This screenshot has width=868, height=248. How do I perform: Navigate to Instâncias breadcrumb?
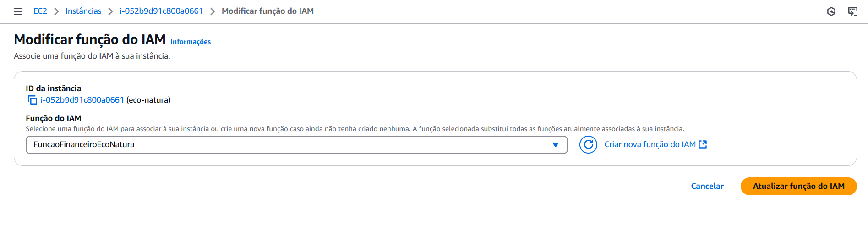click(83, 11)
